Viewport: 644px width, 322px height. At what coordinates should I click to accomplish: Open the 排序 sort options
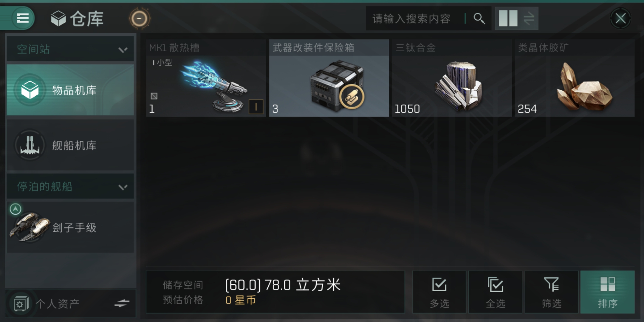pos(607,292)
